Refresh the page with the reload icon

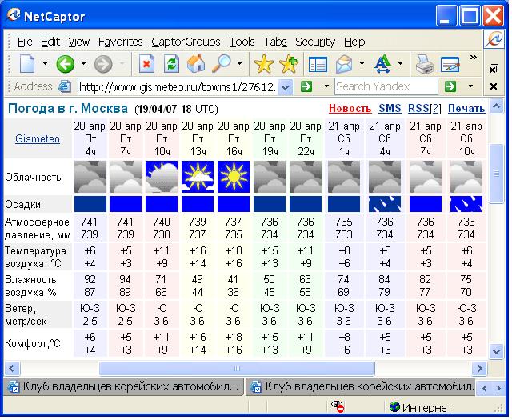(170, 64)
